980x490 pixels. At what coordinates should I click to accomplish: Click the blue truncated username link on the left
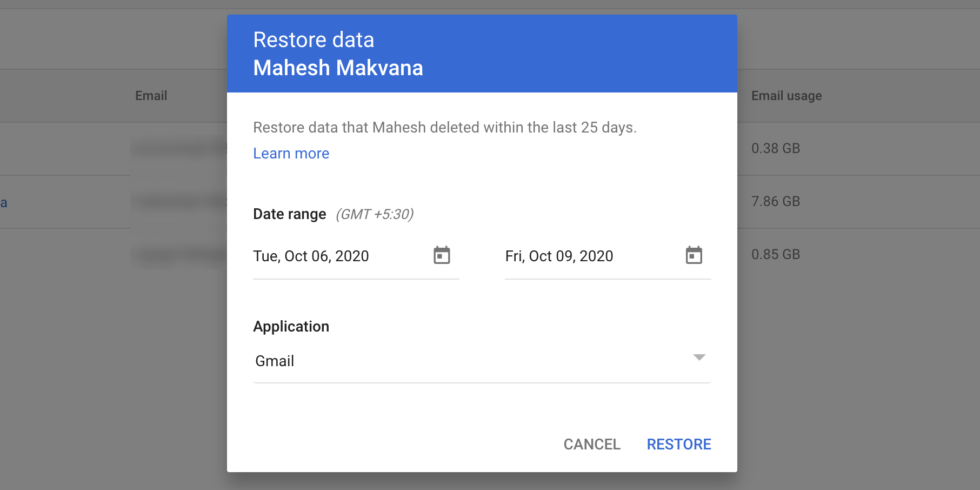pyautogui.click(x=5, y=202)
